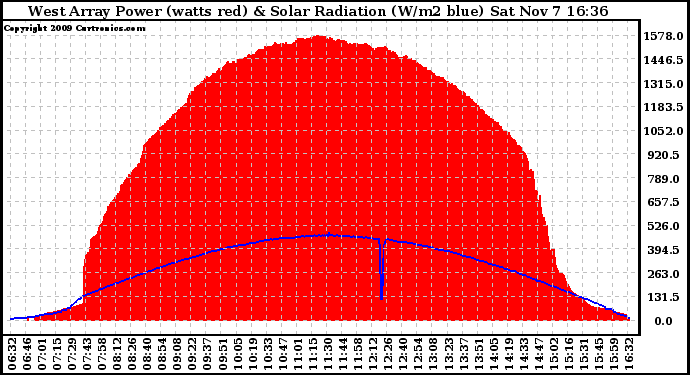Select the 07:01 time label
This screenshot has height=375, width=690.
click(42, 354)
